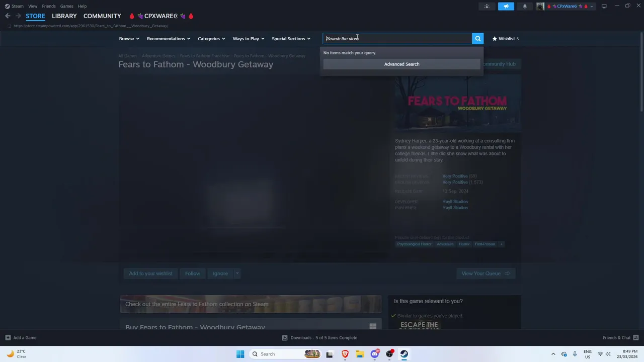
Task: Click the Add a Game plus icon
Action: point(8,338)
